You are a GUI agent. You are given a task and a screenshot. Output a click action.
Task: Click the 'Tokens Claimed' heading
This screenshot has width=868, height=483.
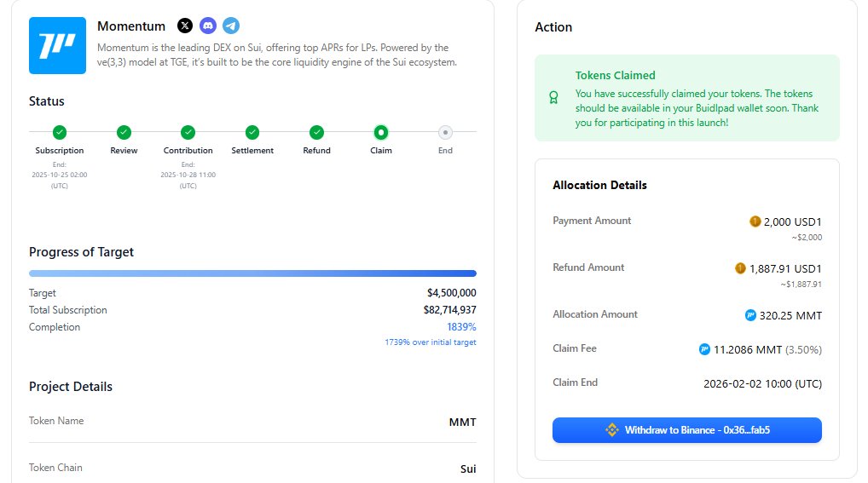click(x=615, y=75)
